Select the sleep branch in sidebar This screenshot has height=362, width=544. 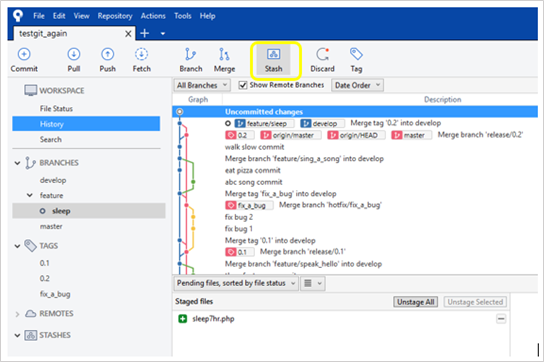coord(89,211)
